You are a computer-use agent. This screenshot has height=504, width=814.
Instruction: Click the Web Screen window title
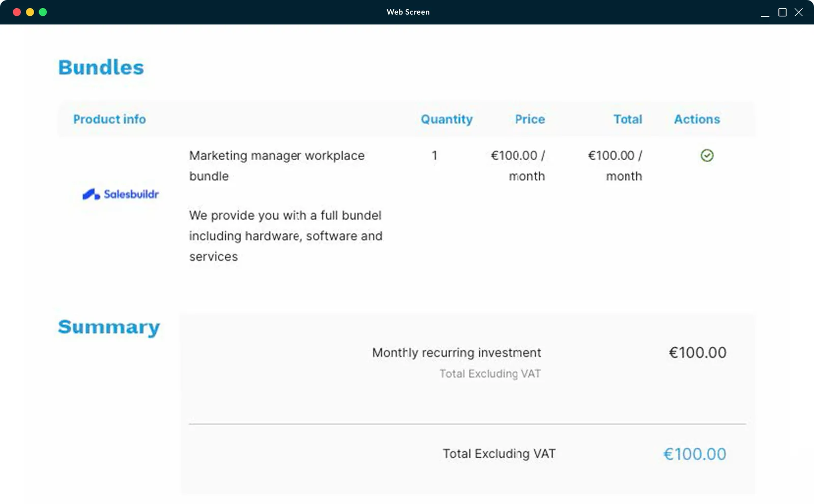tap(408, 12)
